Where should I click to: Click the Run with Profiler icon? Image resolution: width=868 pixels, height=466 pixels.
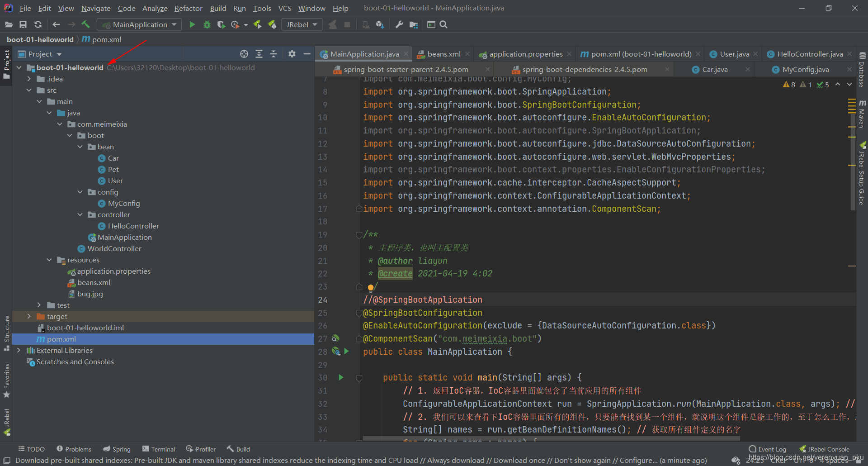[235, 24]
